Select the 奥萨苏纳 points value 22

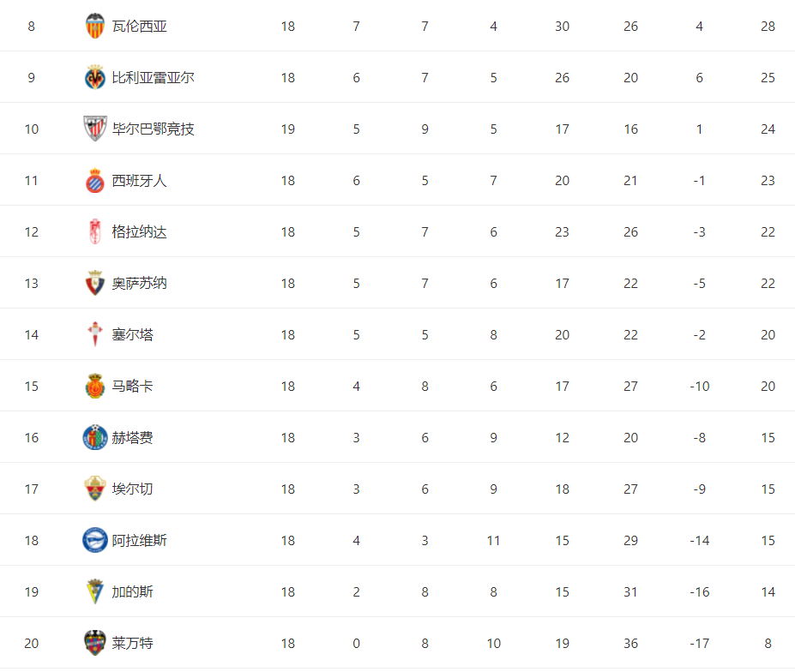pyautogui.click(x=768, y=284)
